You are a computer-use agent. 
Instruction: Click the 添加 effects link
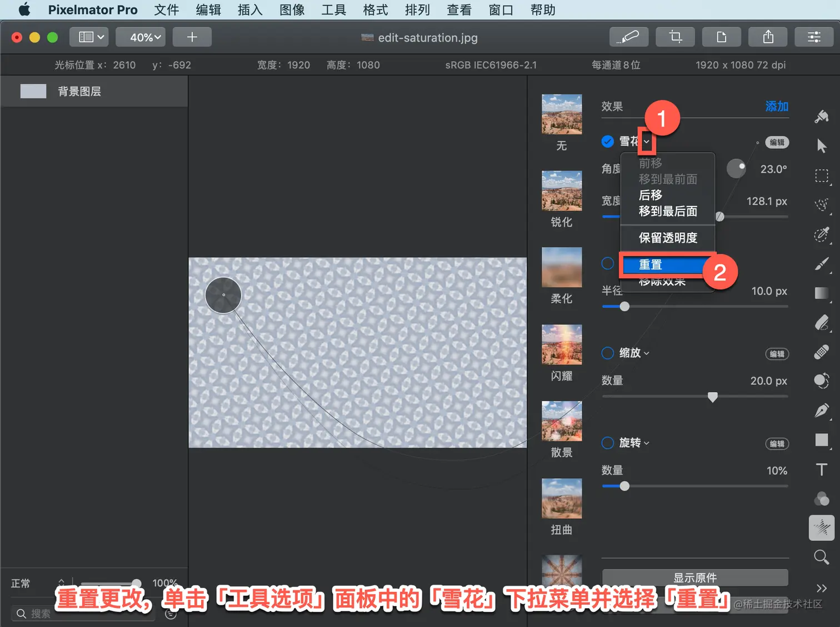(x=777, y=106)
